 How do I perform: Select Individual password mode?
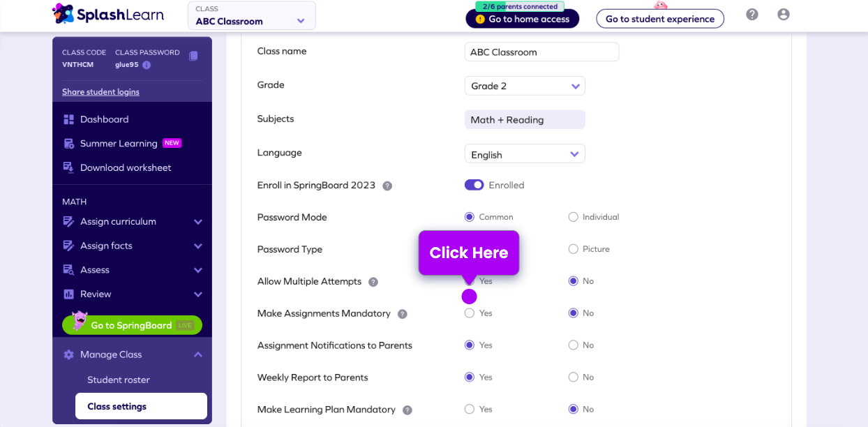pos(574,217)
